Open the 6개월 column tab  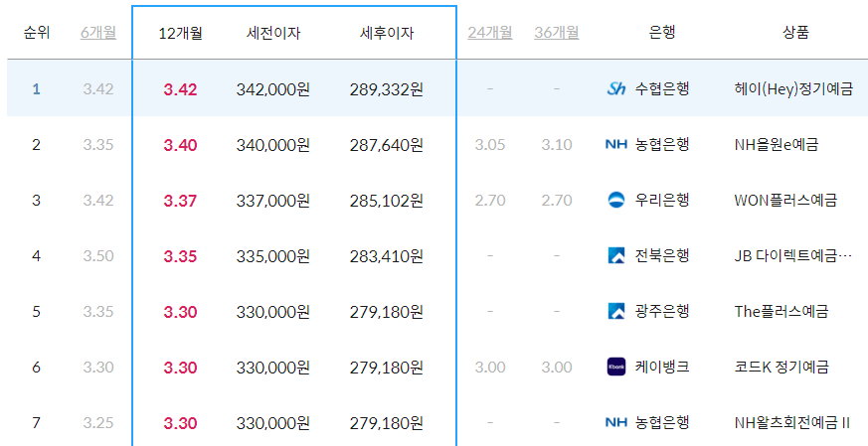tap(98, 33)
